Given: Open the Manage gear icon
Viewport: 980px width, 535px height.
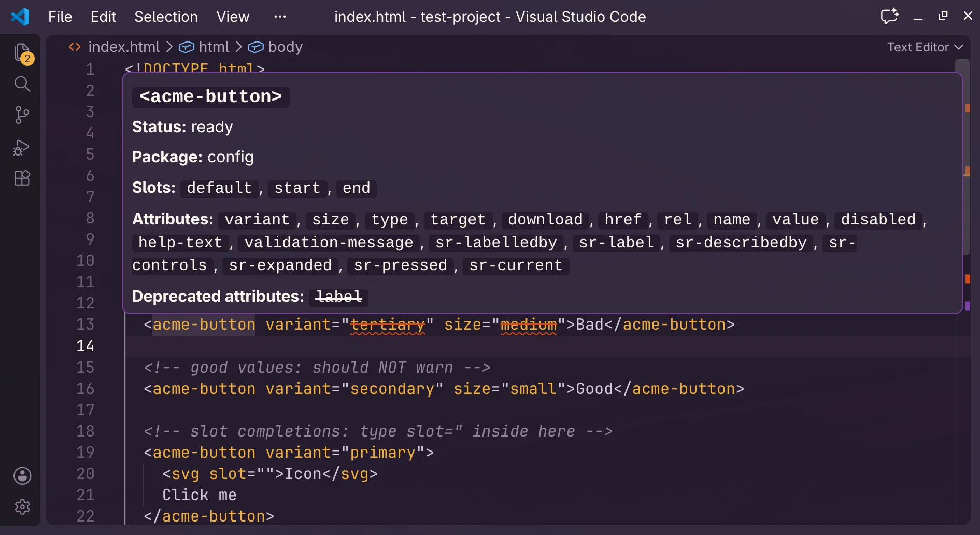Looking at the screenshot, I should [x=22, y=506].
